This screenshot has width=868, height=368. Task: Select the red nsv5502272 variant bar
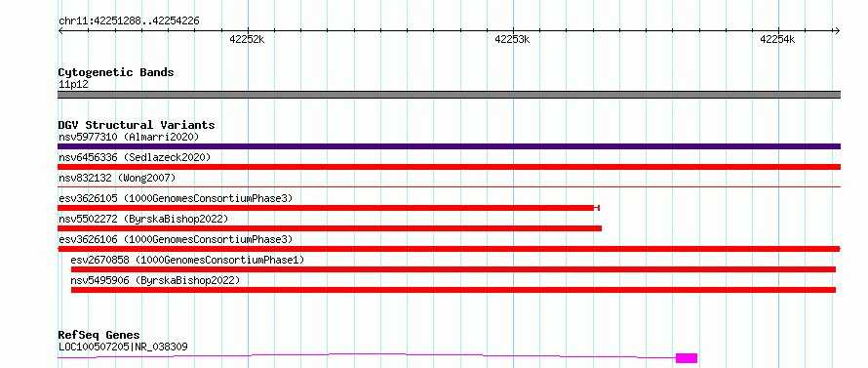(330, 228)
